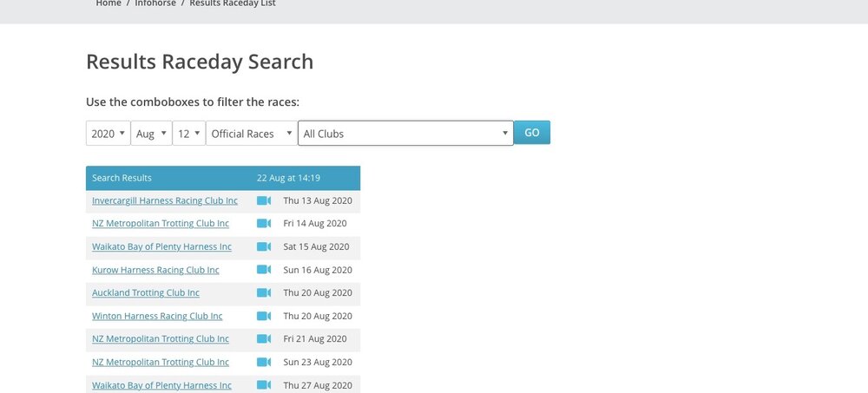Play video for Winton Harness Racing Club

264,316
